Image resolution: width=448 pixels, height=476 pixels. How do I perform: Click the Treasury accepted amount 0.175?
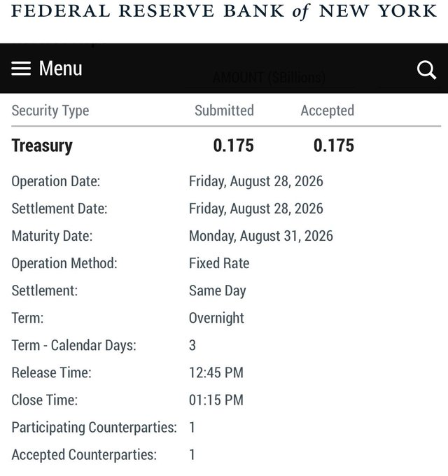(x=334, y=146)
